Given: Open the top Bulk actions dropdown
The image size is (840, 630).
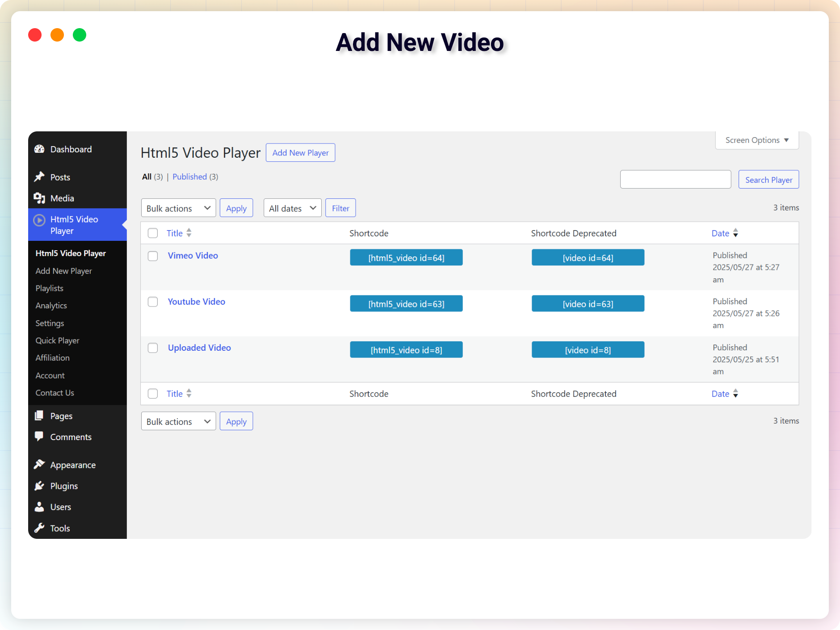Looking at the screenshot, I should click(178, 208).
